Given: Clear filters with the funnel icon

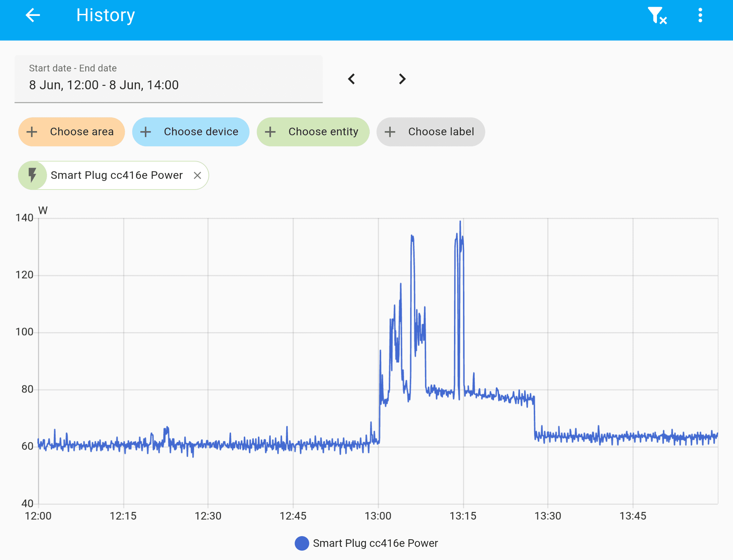Looking at the screenshot, I should (657, 16).
